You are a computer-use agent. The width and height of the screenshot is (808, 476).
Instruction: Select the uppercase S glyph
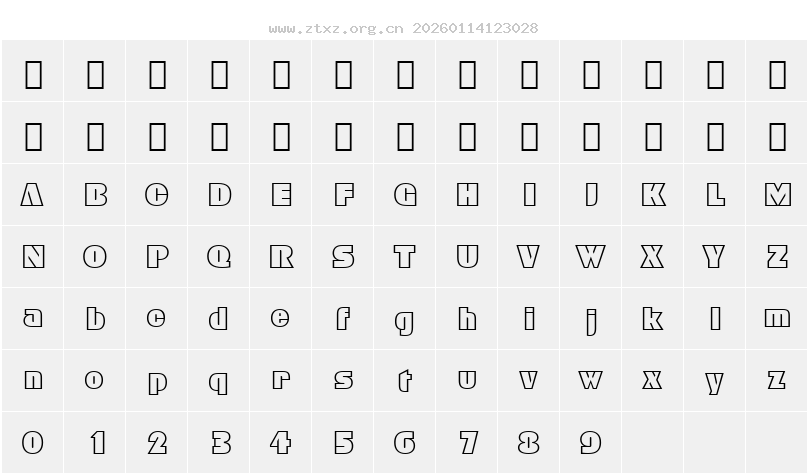343,257
